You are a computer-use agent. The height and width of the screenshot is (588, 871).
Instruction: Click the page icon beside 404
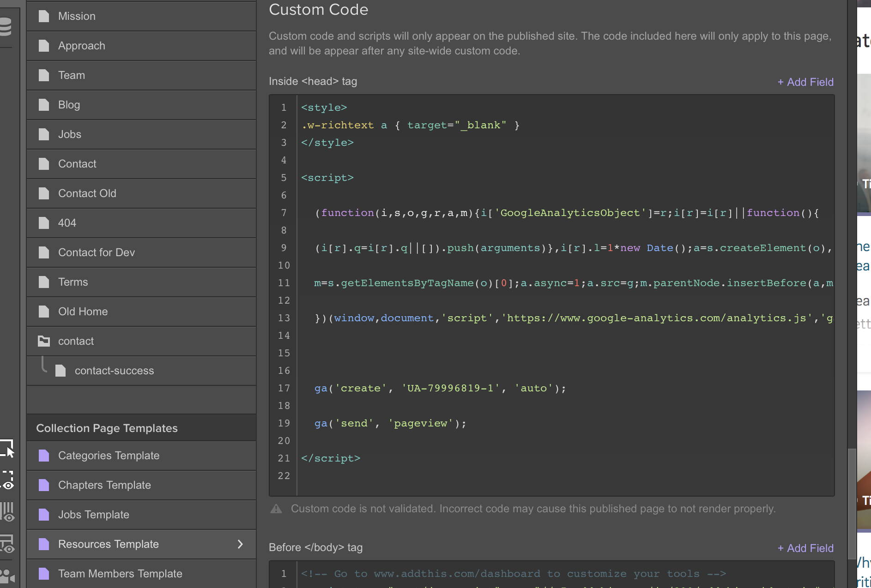(x=44, y=223)
